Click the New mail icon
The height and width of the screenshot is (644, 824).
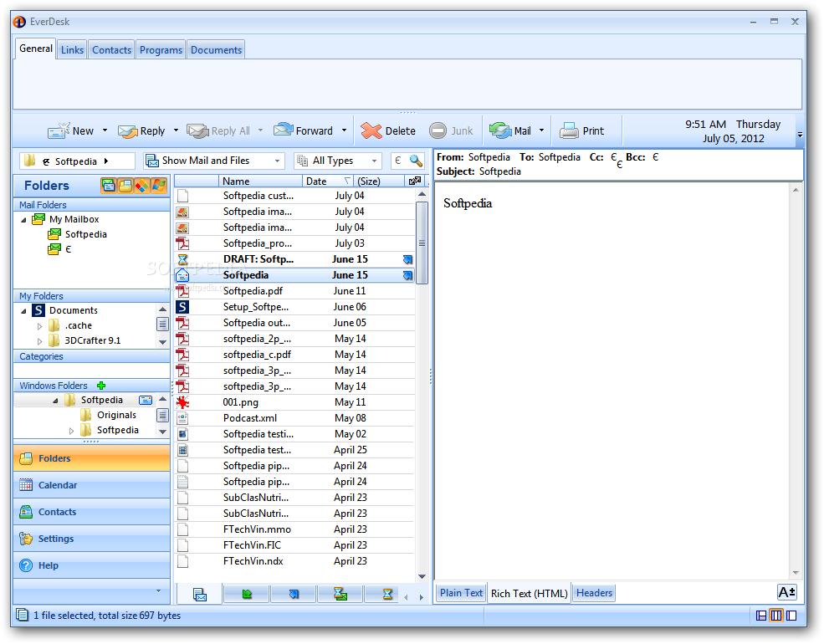click(58, 130)
